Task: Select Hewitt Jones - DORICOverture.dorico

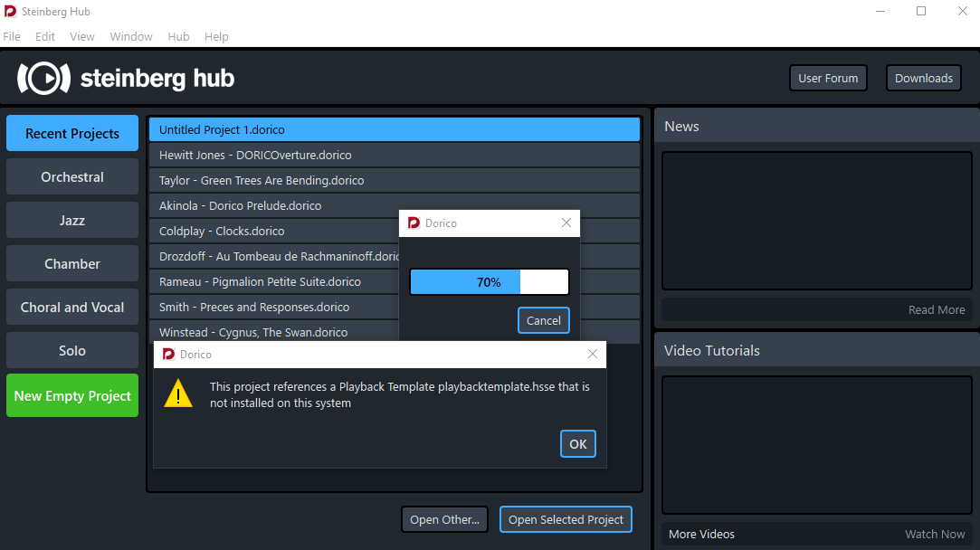Action: (x=395, y=155)
